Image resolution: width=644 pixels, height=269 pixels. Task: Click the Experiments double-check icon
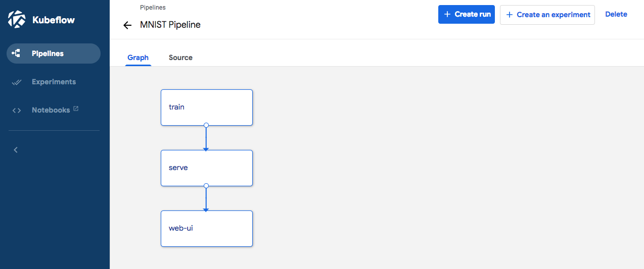pos(16,82)
